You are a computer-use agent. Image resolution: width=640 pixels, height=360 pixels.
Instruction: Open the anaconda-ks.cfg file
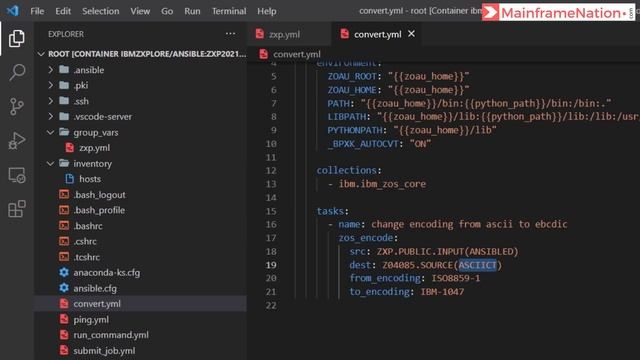coord(140,273)
